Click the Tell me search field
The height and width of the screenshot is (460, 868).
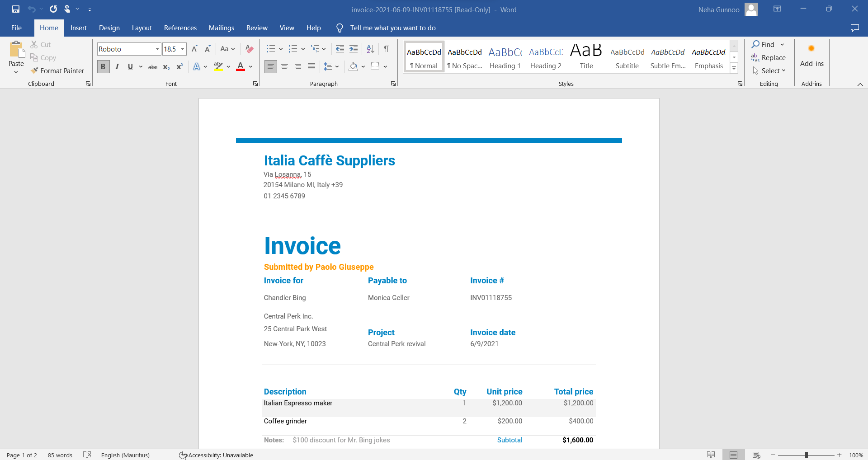coord(393,28)
